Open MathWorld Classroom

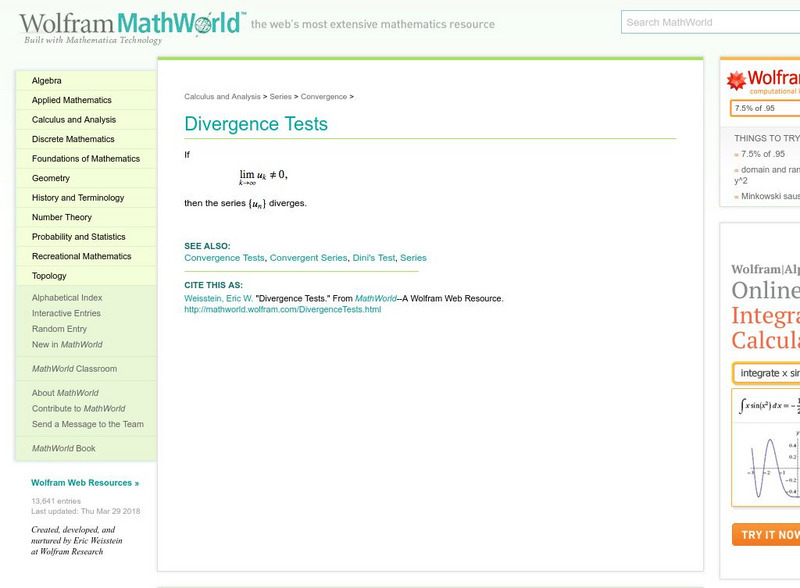point(74,369)
